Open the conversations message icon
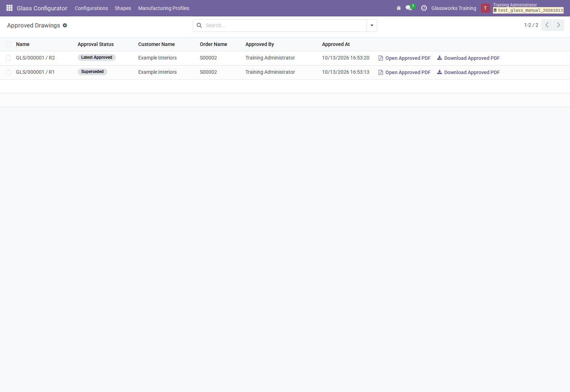Viewport: 570px width, 392px height. (409, 8)
